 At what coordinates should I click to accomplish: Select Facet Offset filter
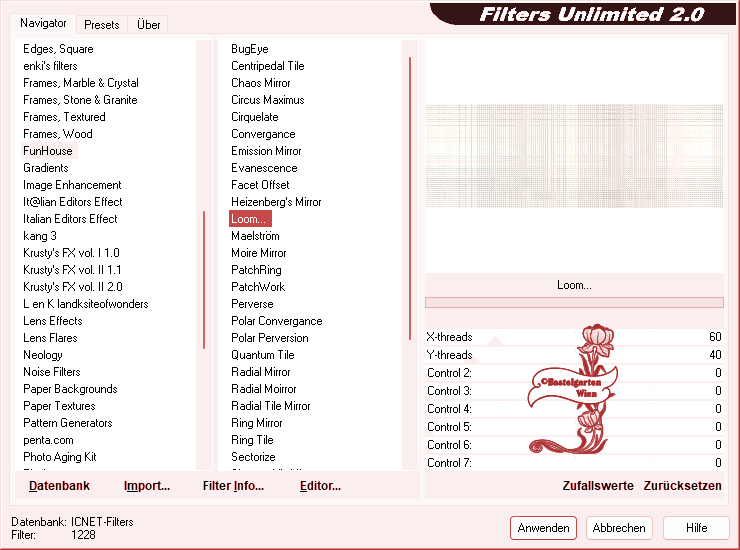(x=260, y=185)
